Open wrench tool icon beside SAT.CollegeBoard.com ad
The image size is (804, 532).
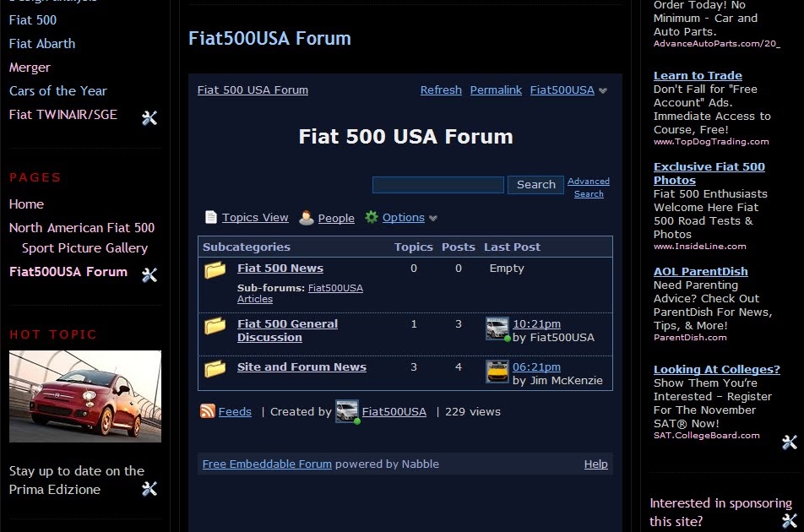(789, 442)
